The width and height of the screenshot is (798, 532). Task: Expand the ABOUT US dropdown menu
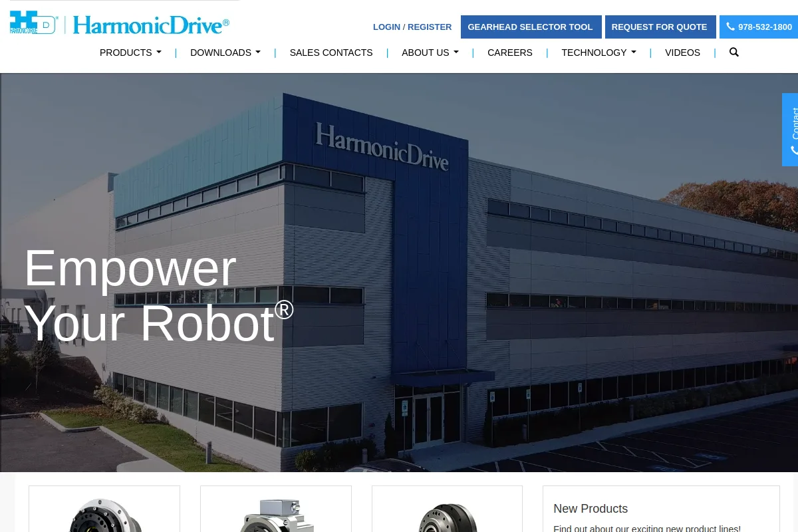coord(430,53)
